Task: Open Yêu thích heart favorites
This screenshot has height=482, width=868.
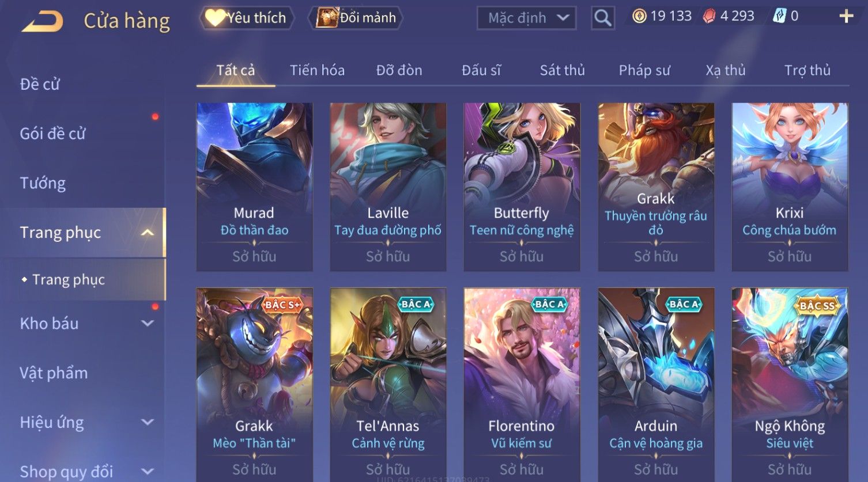Action: [x=247, y=18]
